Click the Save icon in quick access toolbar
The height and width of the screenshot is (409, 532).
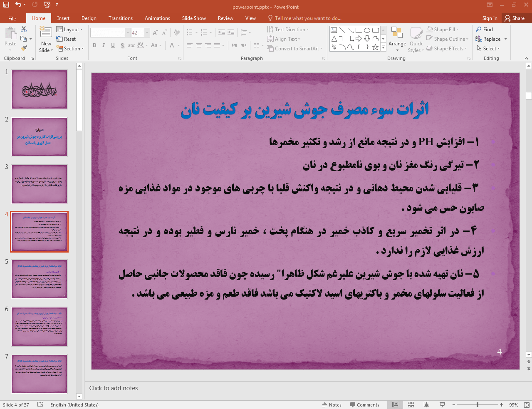6,5
